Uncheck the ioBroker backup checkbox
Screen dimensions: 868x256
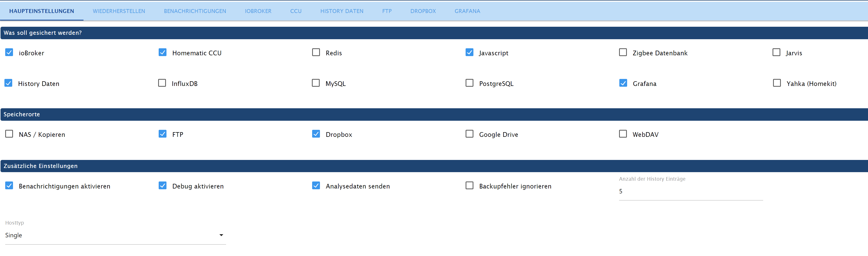point(9,52)
